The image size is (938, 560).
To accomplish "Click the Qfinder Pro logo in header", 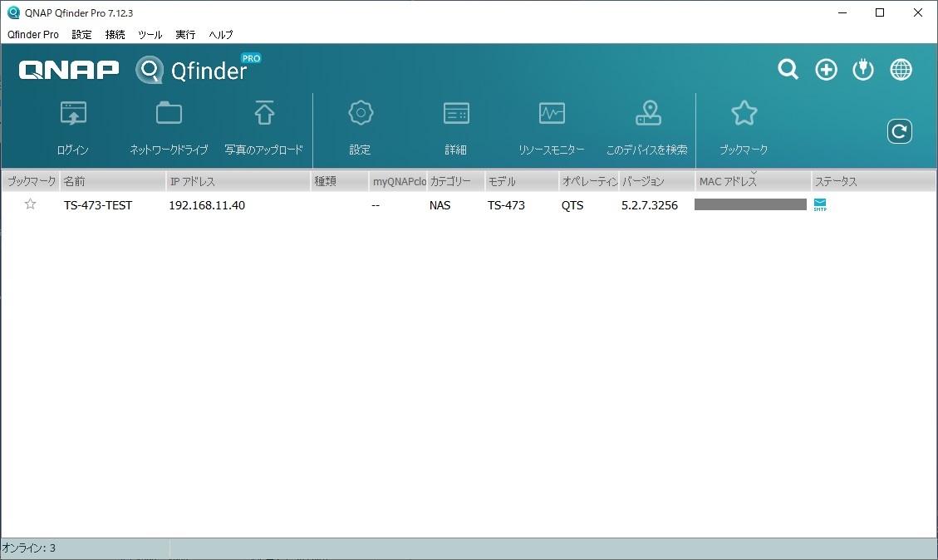I will pos(198,70).
